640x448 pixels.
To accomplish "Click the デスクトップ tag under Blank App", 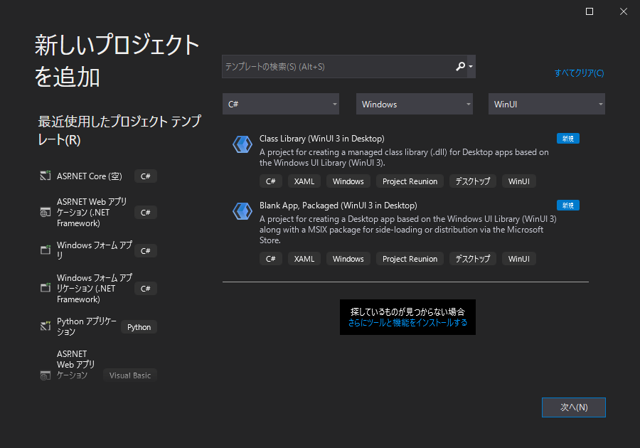I will (x=473, y=259).
